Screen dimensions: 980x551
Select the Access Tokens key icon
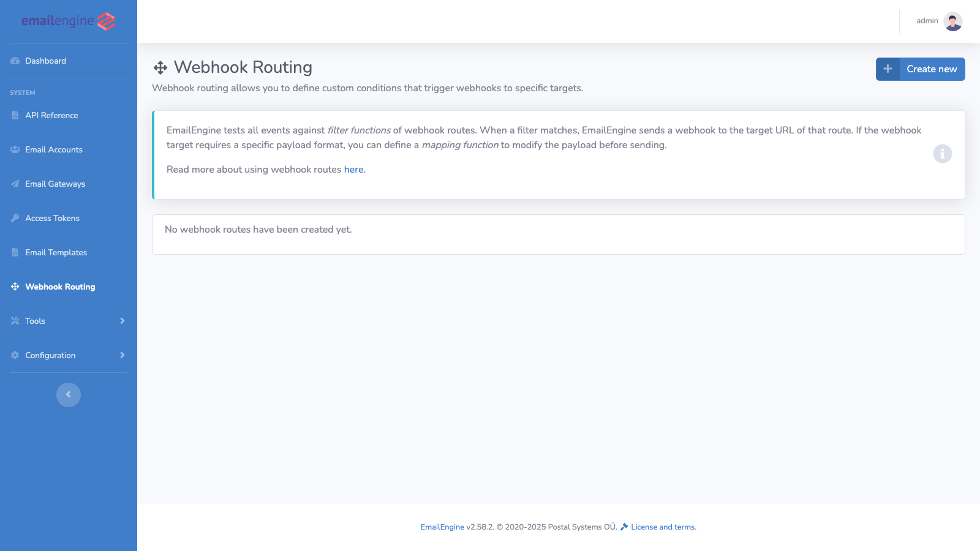point(14,218)
